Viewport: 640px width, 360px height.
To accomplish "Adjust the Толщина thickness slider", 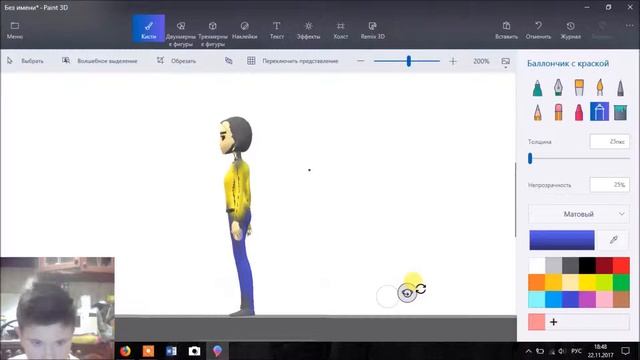I will coord(530,158).
